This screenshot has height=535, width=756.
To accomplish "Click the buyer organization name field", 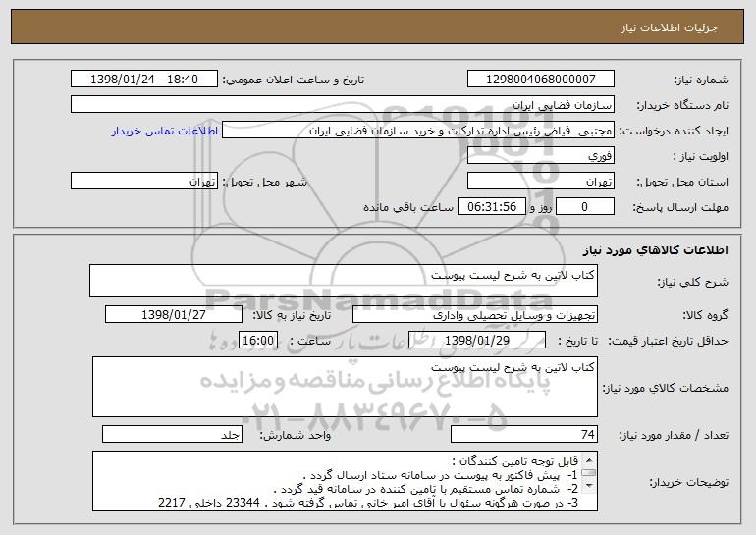I will [x=343, y=105].
